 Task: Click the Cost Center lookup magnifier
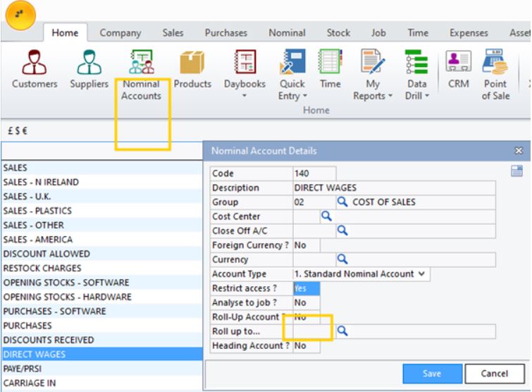(x=326, y=216)
